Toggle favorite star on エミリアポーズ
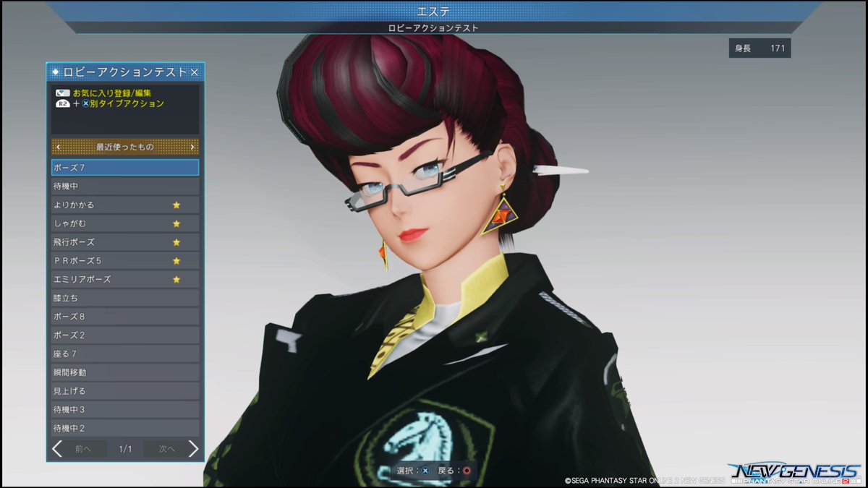The image size is (868, 488). pos(176,279)
